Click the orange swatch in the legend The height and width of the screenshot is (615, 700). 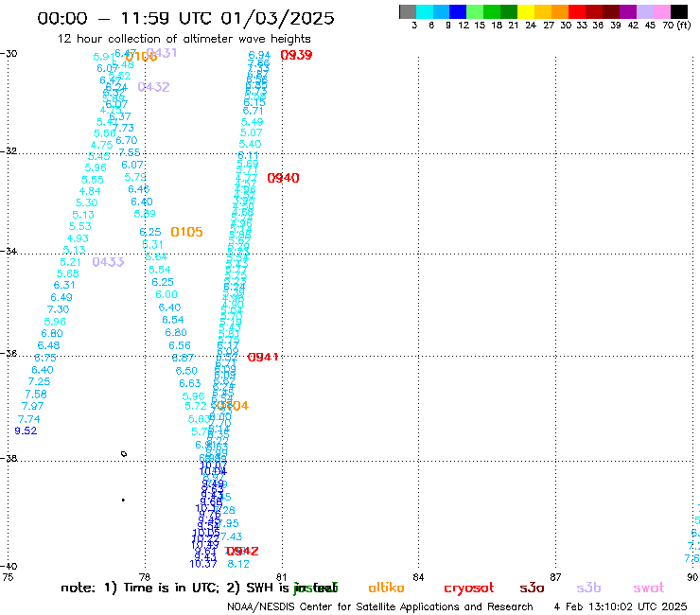point(560,11)
